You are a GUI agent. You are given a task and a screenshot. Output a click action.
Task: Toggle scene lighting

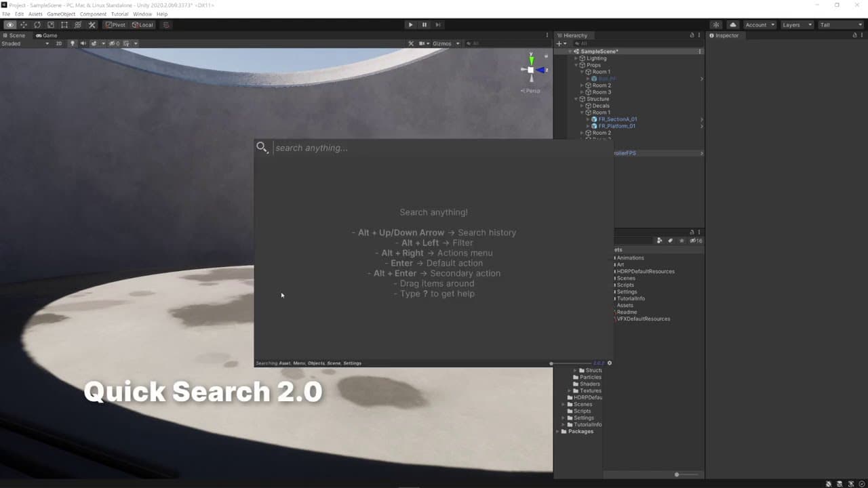(73, 43)
